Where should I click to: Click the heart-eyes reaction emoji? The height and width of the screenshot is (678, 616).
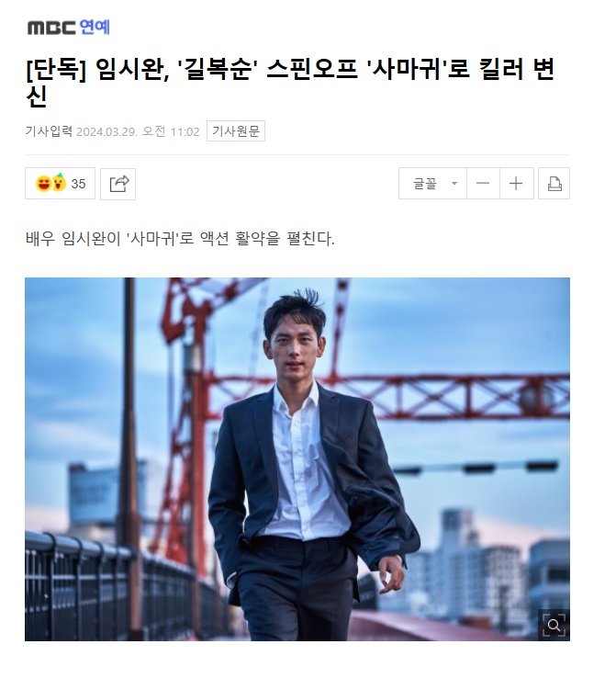44,184
